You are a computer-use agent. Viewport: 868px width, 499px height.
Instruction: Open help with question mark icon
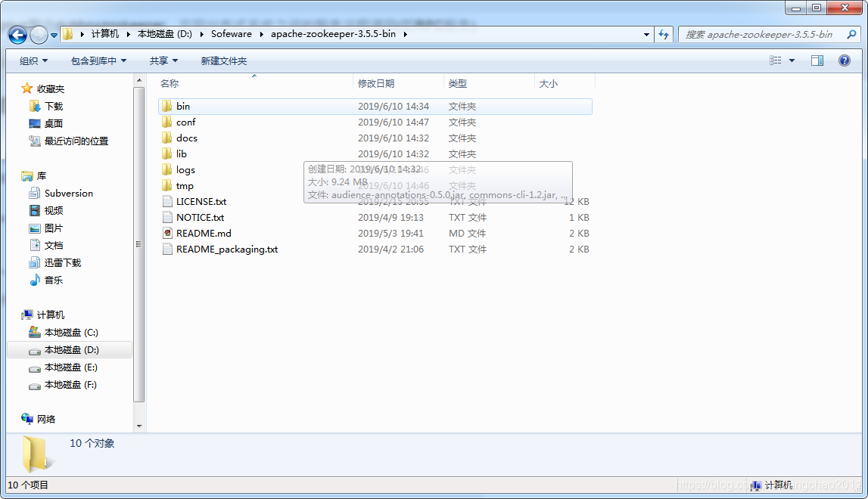[845, 60]
